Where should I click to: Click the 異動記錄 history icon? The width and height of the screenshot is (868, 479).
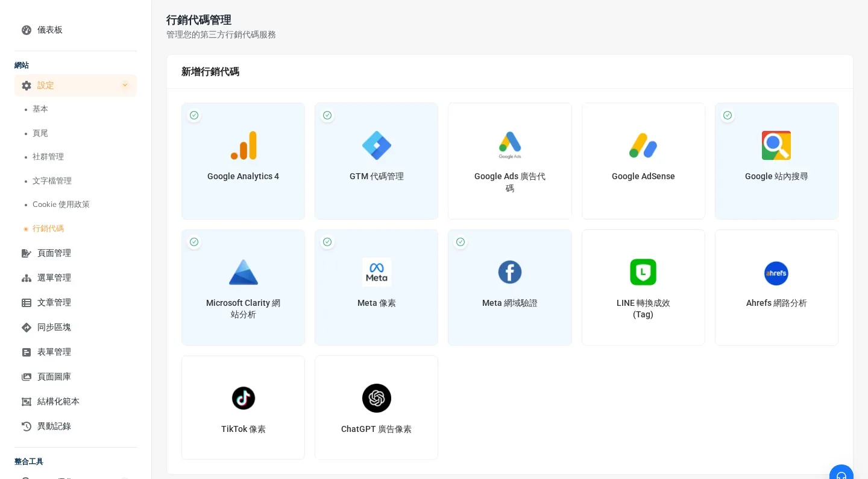point(27,427)
